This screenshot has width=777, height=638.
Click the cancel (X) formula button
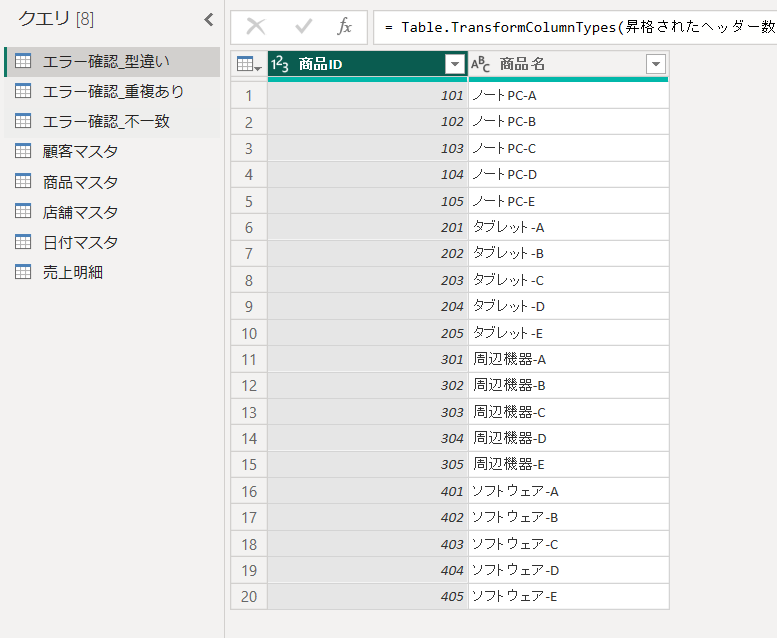pyautogui.click(x=256, y=27)
